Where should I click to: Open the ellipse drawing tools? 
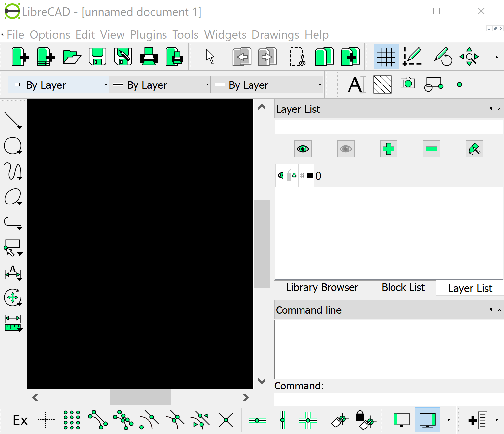13,197
